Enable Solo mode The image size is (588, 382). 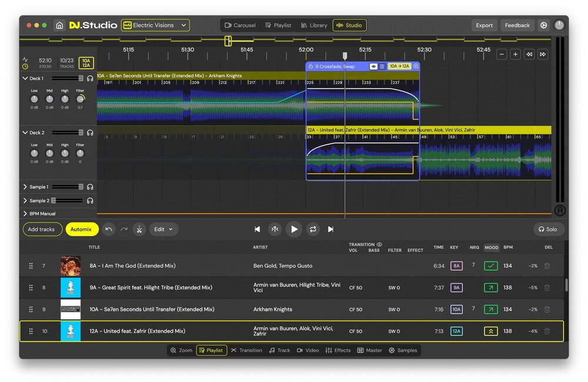point(548,229)
